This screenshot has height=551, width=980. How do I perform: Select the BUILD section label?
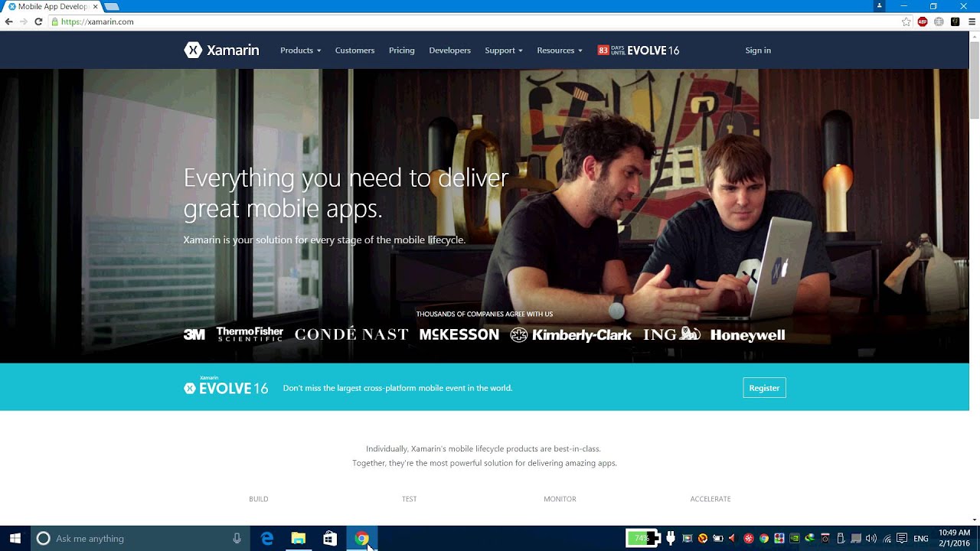click(259, 499)
